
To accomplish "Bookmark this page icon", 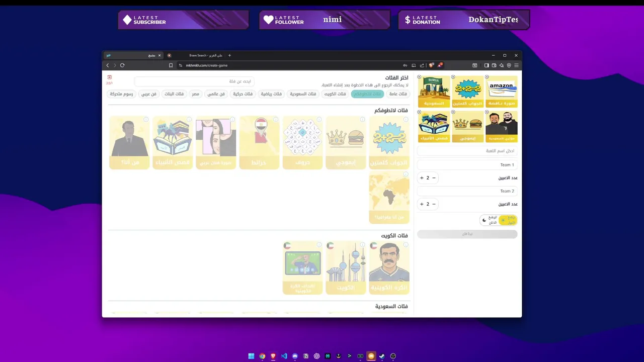I will 171,65.
